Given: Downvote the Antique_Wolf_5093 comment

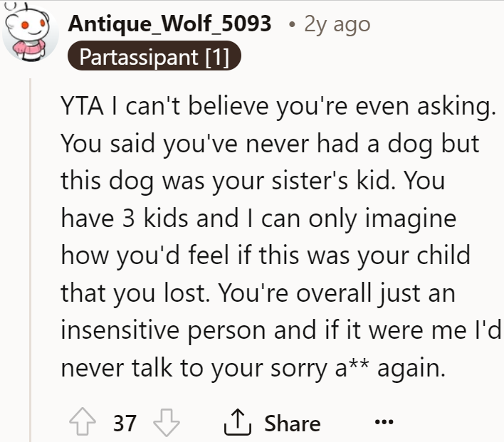Looking at the screenshot, I should tap(167, 422).
